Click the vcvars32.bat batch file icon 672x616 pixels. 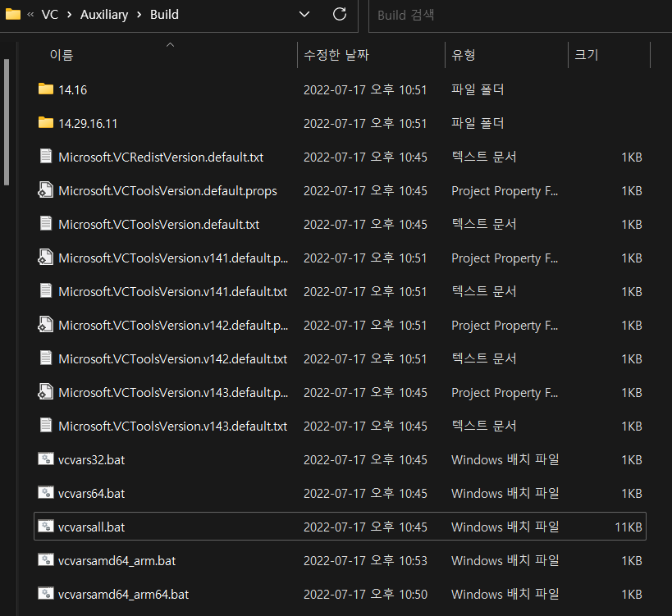tap(46, 459)
